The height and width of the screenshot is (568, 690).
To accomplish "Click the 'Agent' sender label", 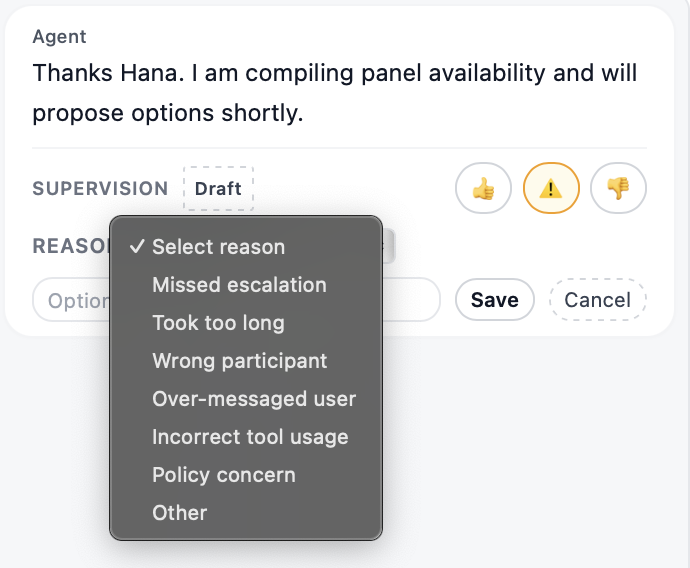I will coord(59,37).
